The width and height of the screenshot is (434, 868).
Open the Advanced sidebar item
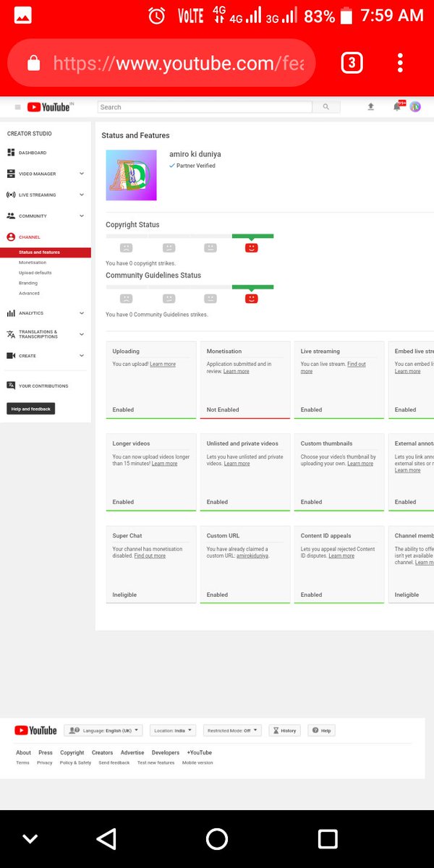(29, 293)
